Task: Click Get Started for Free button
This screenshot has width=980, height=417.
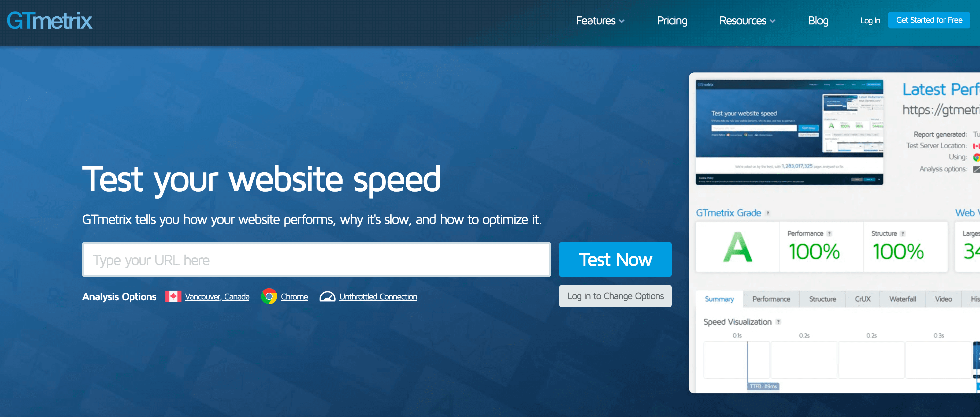Action: [x=929, y=20]
